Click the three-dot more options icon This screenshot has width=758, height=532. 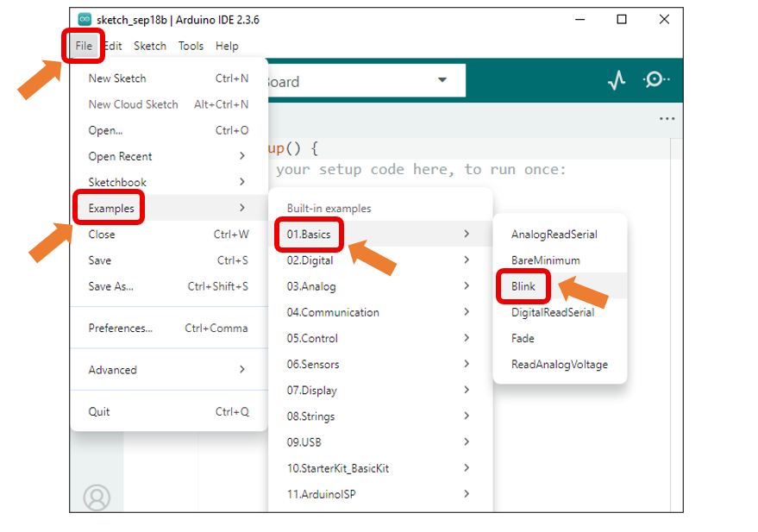667,119
